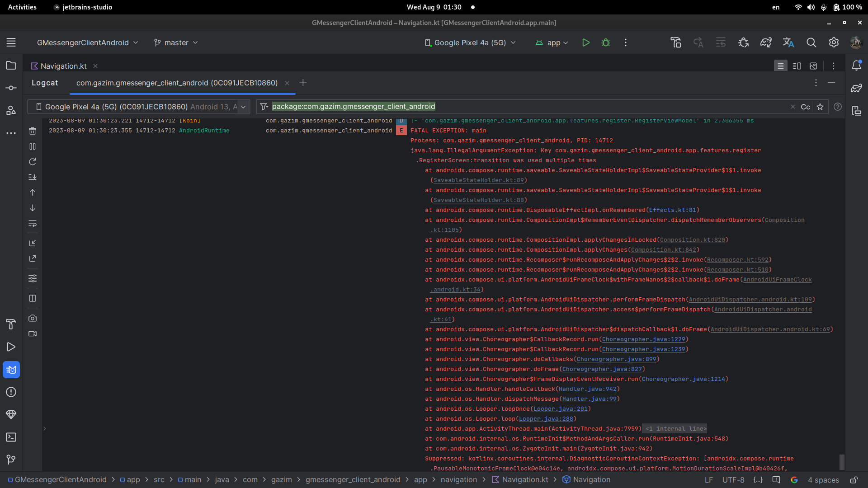Take a device screenshot with camera icon

[x=33, y=318]
